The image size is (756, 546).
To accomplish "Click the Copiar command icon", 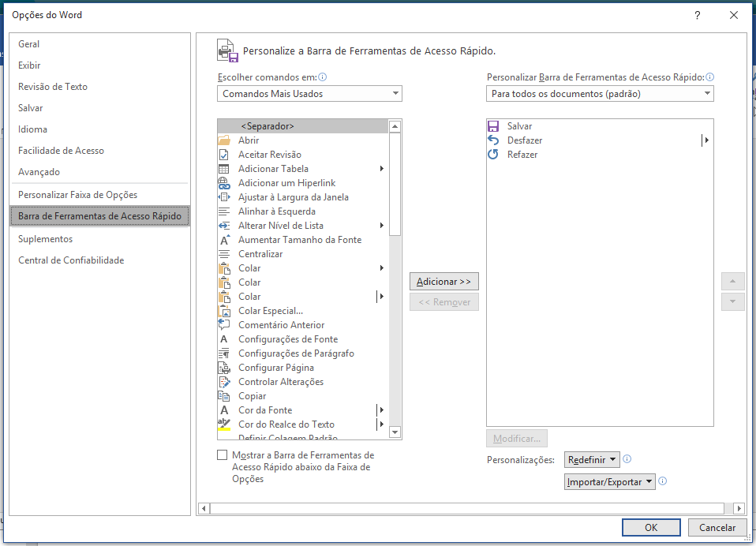I will tap(223, 396).
